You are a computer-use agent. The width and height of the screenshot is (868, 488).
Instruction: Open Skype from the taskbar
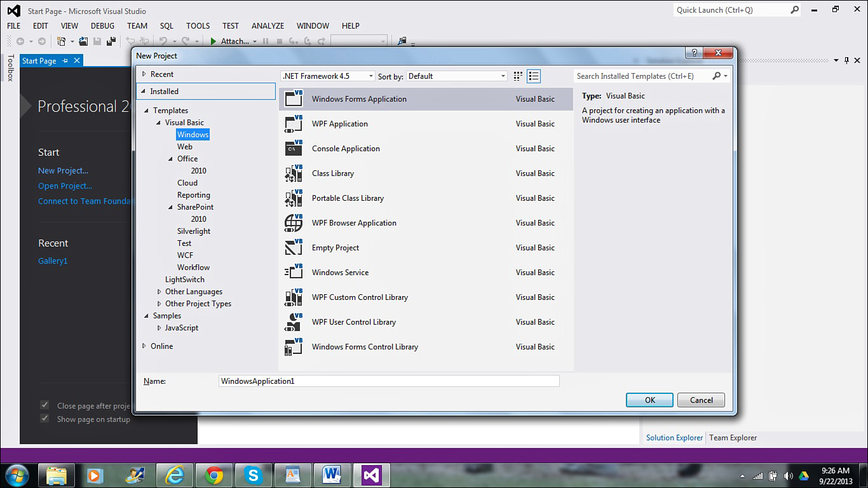click(x=254, y=475)
